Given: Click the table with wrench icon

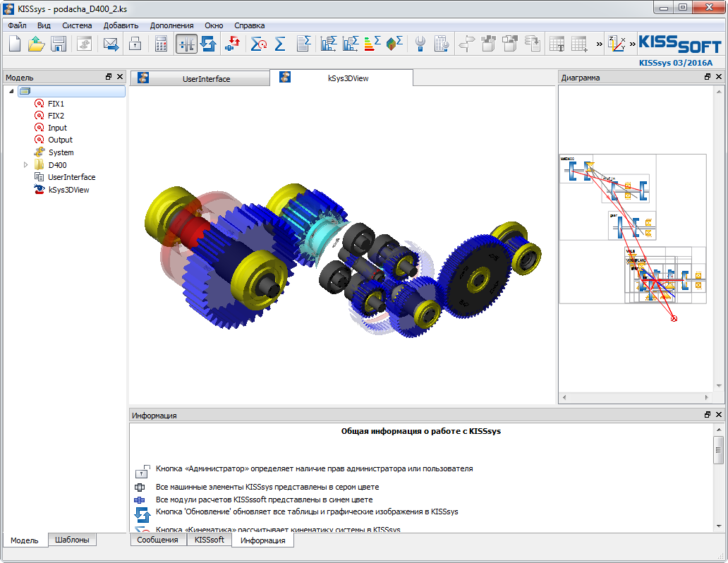Looking at the screenshot, I should coord(442,44).
